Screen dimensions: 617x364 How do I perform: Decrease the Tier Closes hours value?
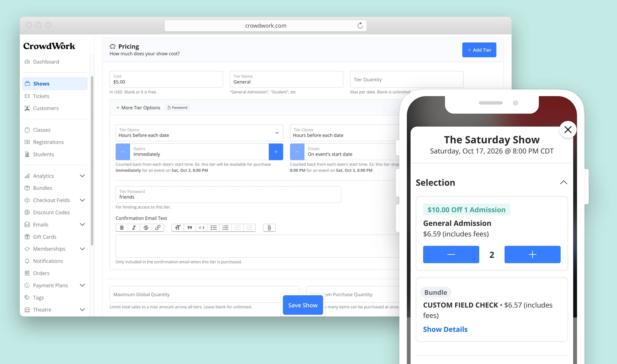pyautogui.click(x=297, y=152)
